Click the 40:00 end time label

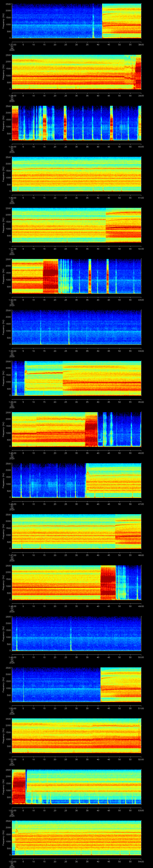click(x=141, y=147)
